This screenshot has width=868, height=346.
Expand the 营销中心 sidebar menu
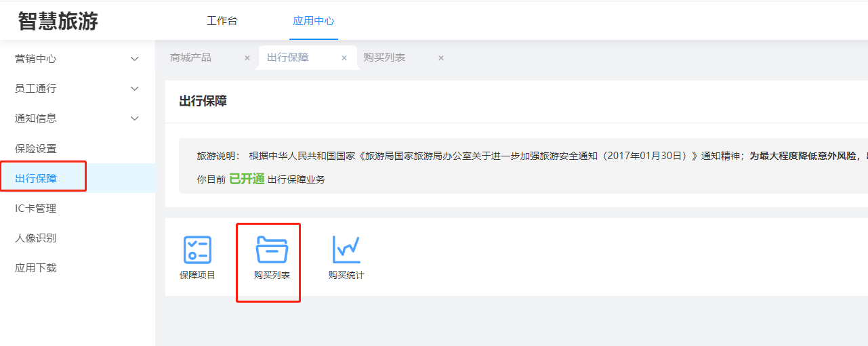(134, 59)
